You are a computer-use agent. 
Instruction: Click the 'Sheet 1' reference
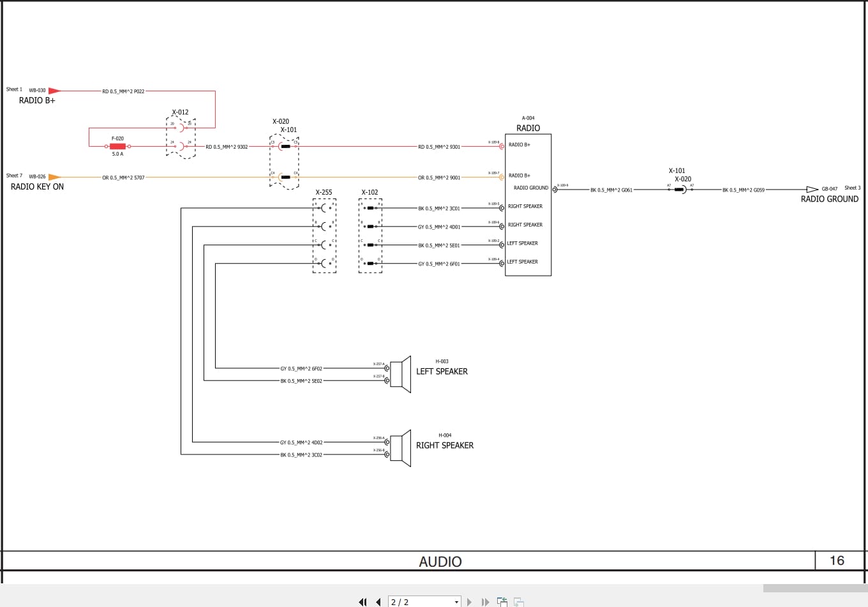pos(14,89)
